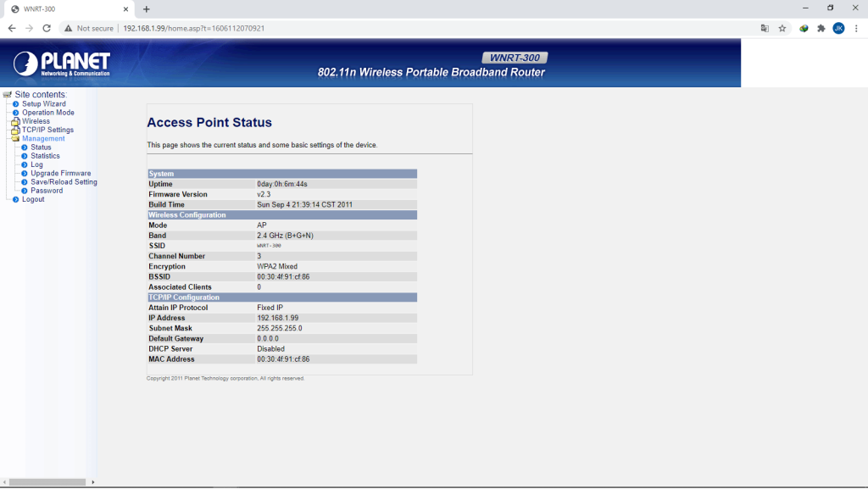Expand the Wireless folder
The height and width of the screenshot is (489, 868).
point(15,121)
